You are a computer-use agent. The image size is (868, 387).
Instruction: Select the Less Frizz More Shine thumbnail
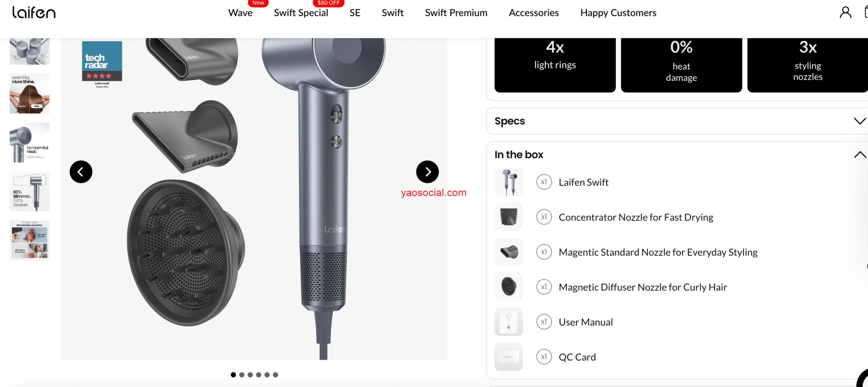[x=30, y=94]
